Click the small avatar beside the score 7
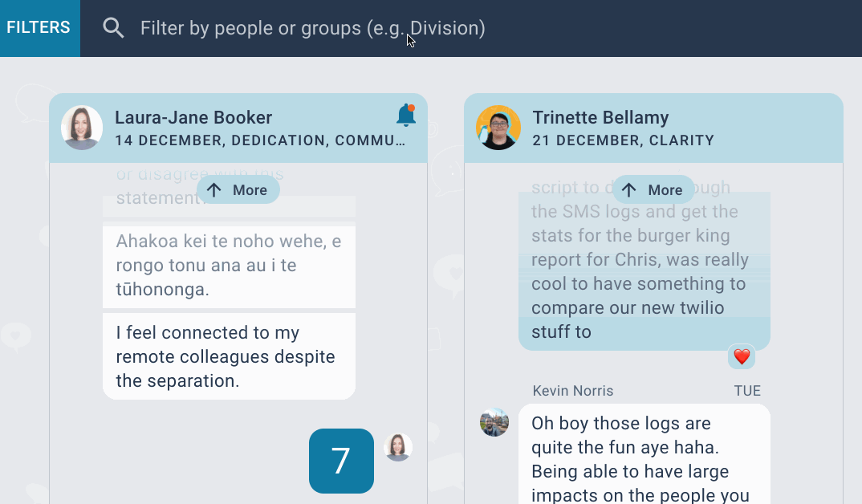This screenshot has height=504, width=862. coord(398,447)
